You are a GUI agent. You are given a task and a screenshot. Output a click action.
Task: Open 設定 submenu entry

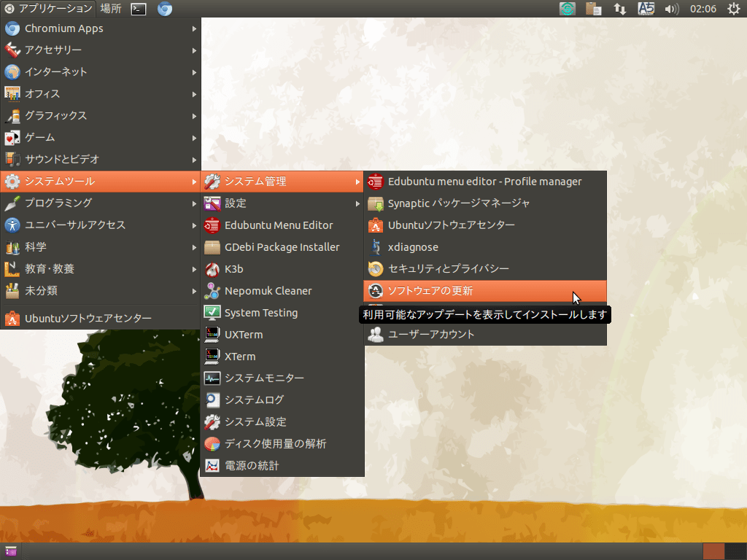282,203
